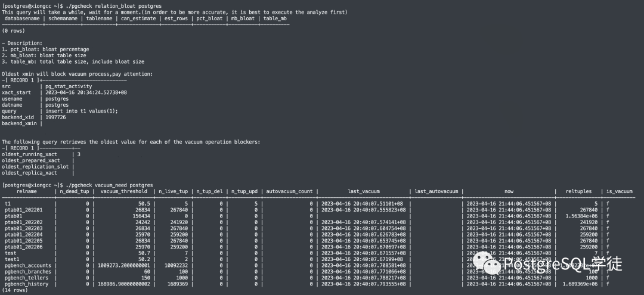This screenshot has width=644, height=295.
Task: Click 'pgbench_branches' in the relname column
Action: pos(28,272)
